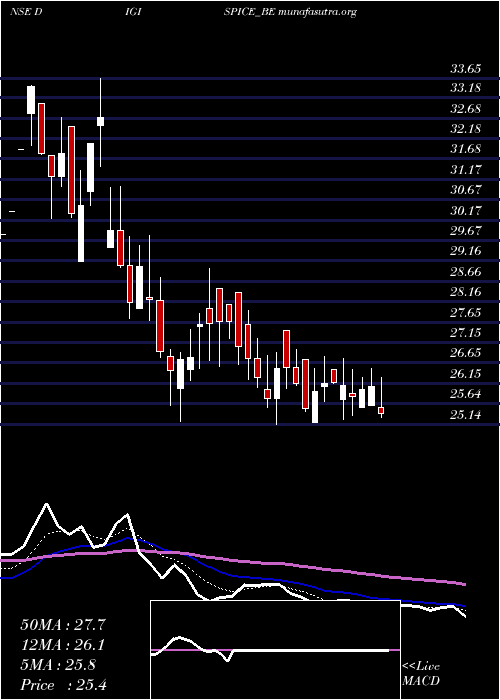Image resolution: width=500 pixels, height=700 pixels.
Task: Click the 33.65 price axis label
Action: (x=465, y=69)
